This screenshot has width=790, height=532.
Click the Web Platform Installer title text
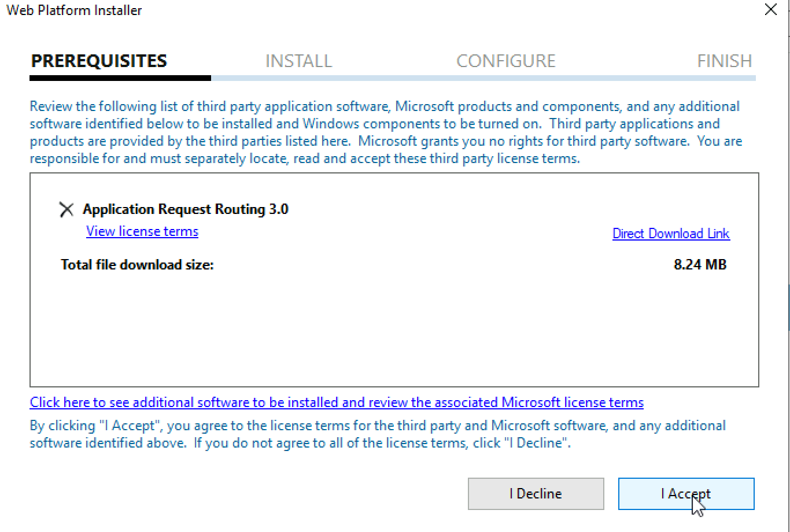click(x=74, y=10)
